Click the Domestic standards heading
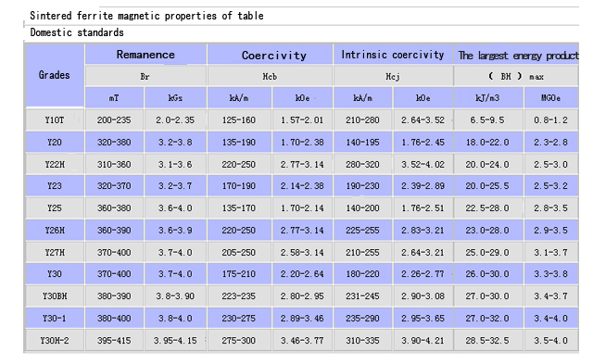The width and height of the screenshot is (593, 364). pos(77,32)
